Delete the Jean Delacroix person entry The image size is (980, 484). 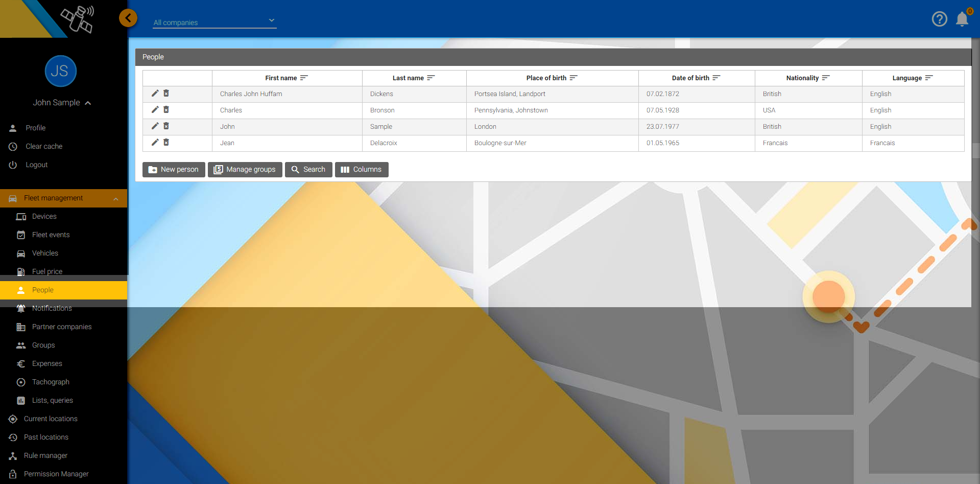[x=166, y=143]
